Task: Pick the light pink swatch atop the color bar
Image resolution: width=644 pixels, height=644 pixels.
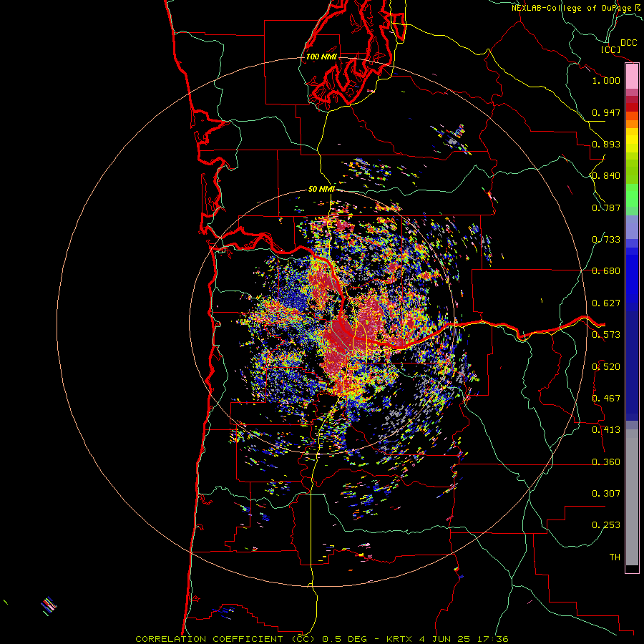Action: point(632,77)
